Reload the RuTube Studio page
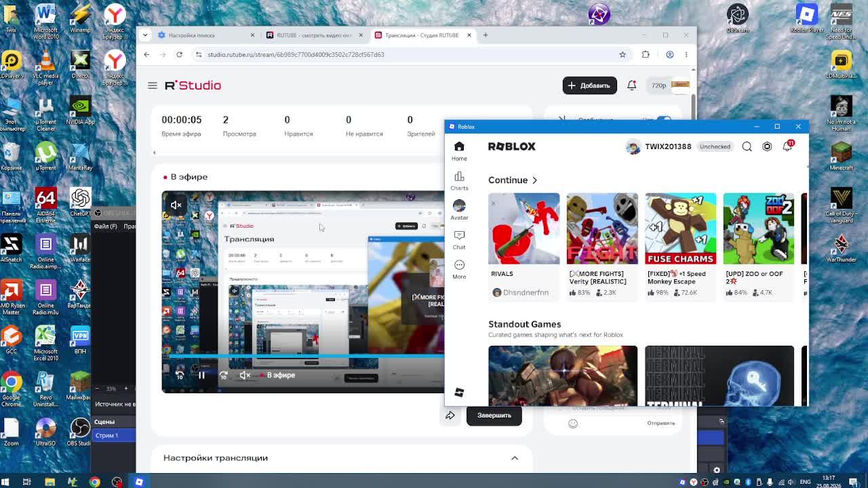This screenshot has height=488, width=868. tap(179, 54)
